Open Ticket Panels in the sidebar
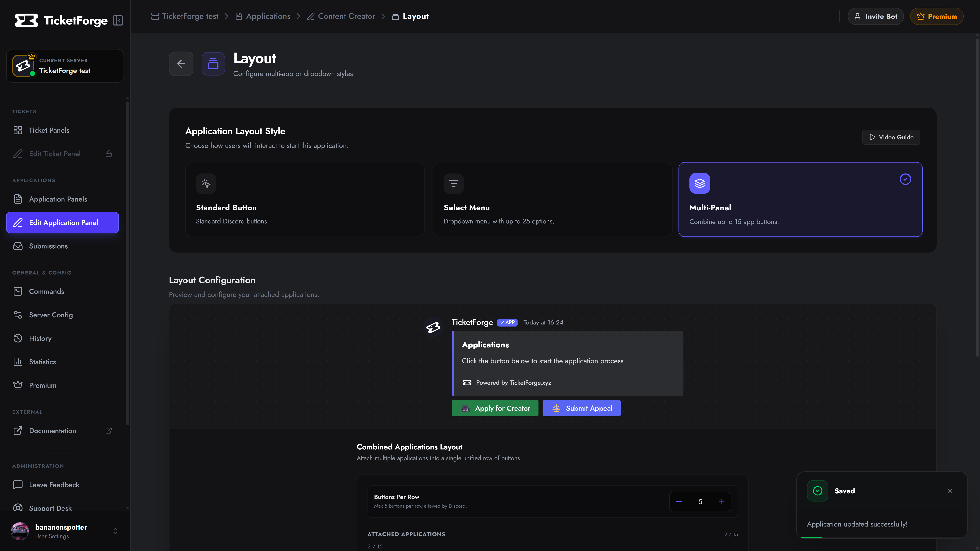The height and width of the screenshot is (551, 980). point(62,130)
